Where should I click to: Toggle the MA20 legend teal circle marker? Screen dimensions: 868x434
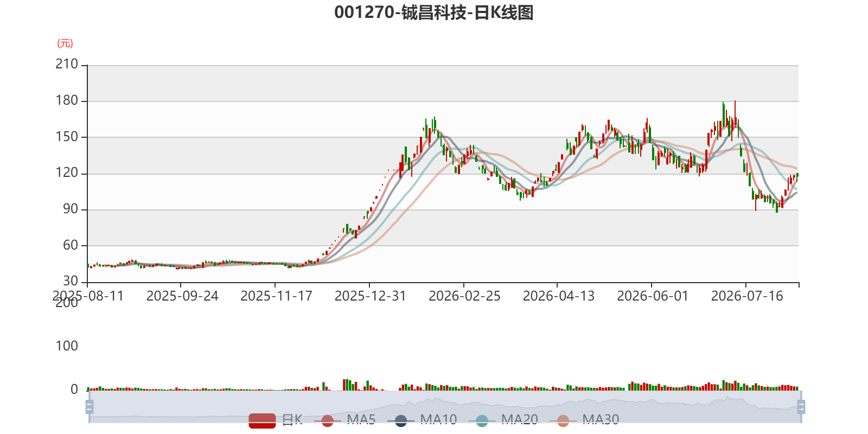482,420
